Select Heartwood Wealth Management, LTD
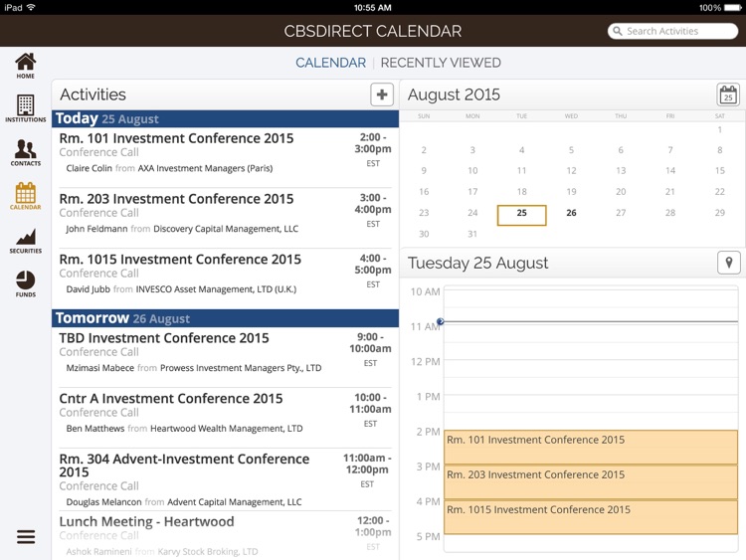The image size is (746, 560). tap(227, 429)
